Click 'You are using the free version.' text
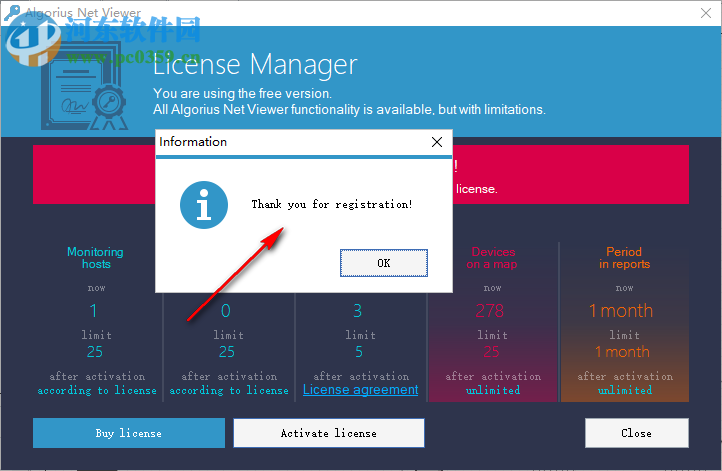The width and height of the screenshot is (722, 471). 242,93
